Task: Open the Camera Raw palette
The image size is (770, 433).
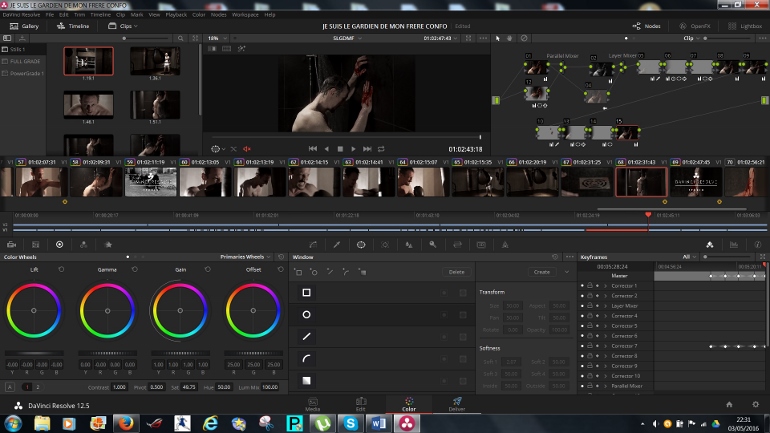Action: pyautogui.click(x=11, y=244)
